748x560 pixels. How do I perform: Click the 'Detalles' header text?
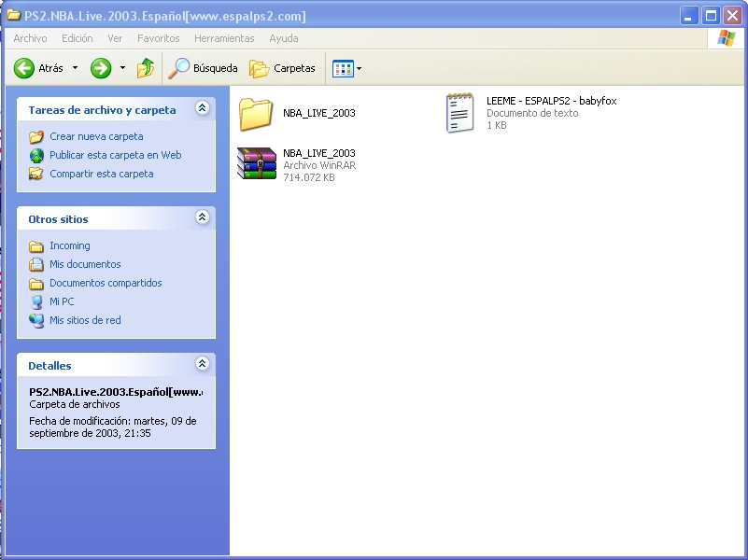[x=49, y=366]
